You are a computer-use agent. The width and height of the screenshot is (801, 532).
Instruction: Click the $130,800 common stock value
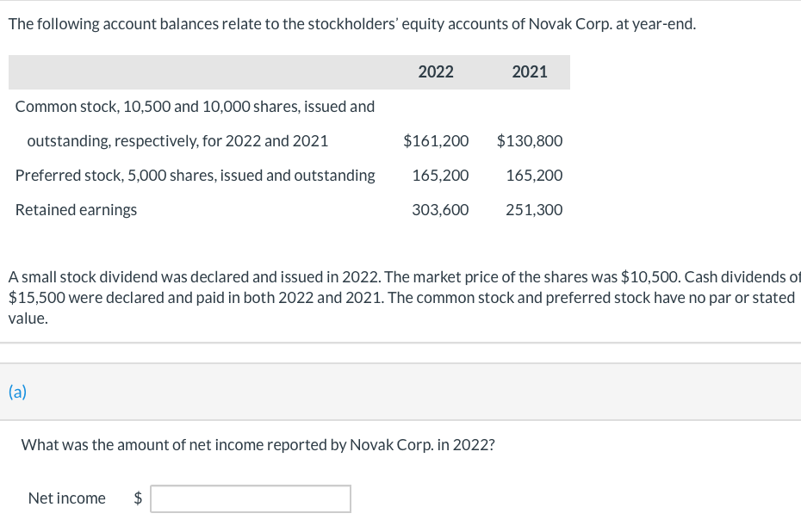point(530,141)
